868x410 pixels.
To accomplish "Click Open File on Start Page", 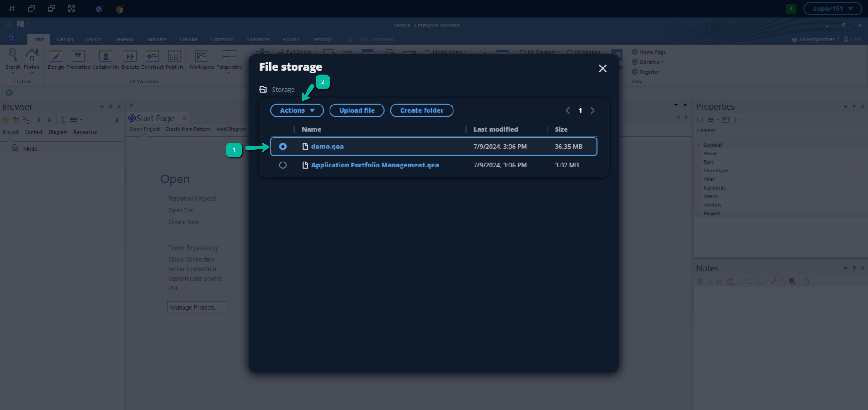I will (x=180, y=210).
